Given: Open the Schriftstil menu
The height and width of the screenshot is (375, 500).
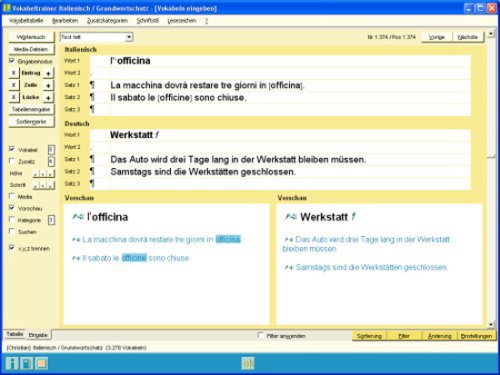Looking at the screenshot, I should click(147, 21).
